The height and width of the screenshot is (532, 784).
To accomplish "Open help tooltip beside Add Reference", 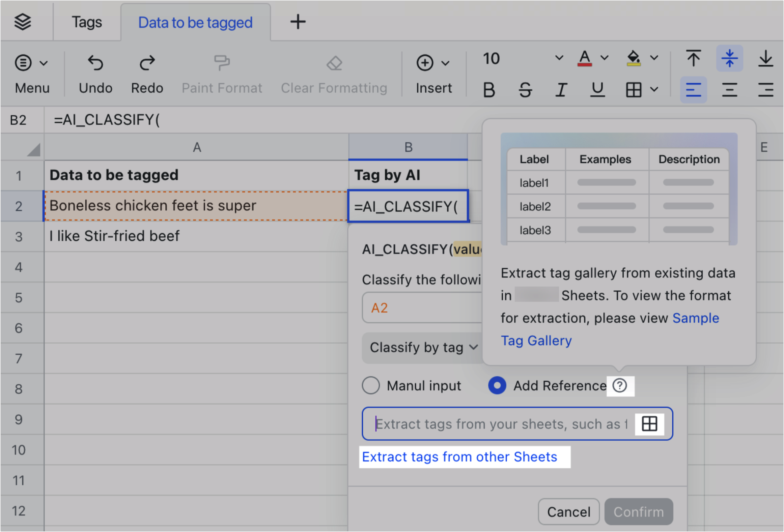I will pyautogui.click(x=620, y=386).
